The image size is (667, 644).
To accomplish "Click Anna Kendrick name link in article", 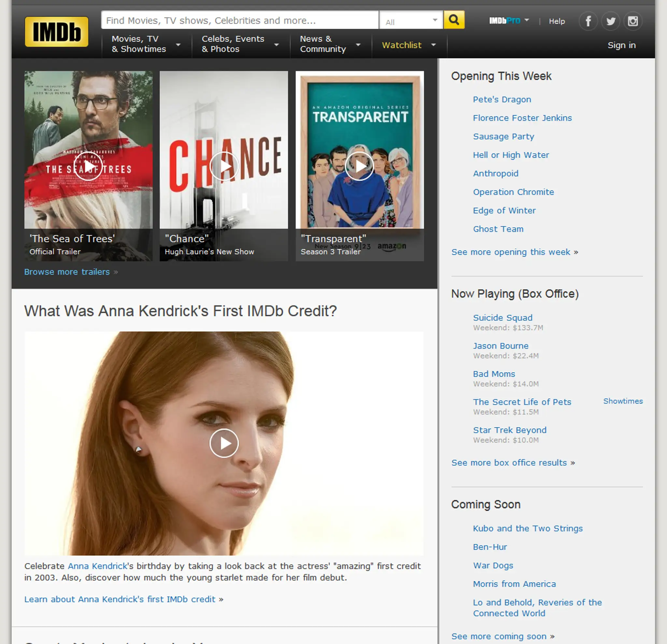I will click(x=97, y=566).
